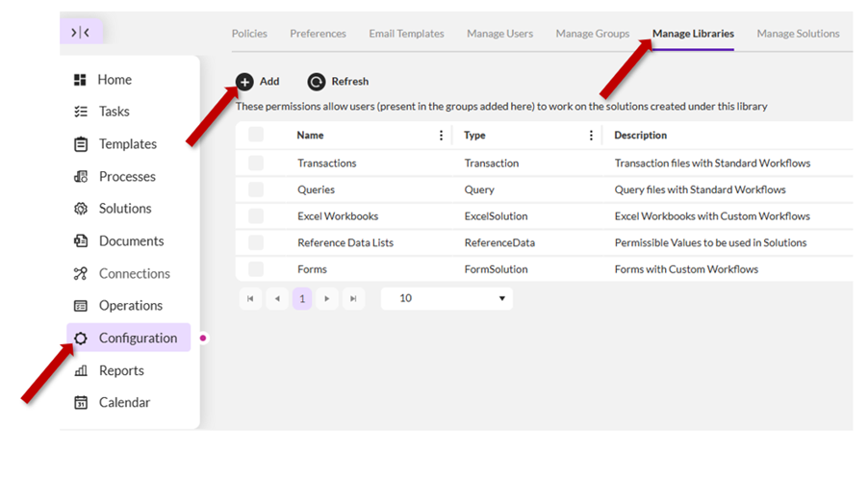
Task: Click the Documents sidebar icon
Action: (81, 241)
